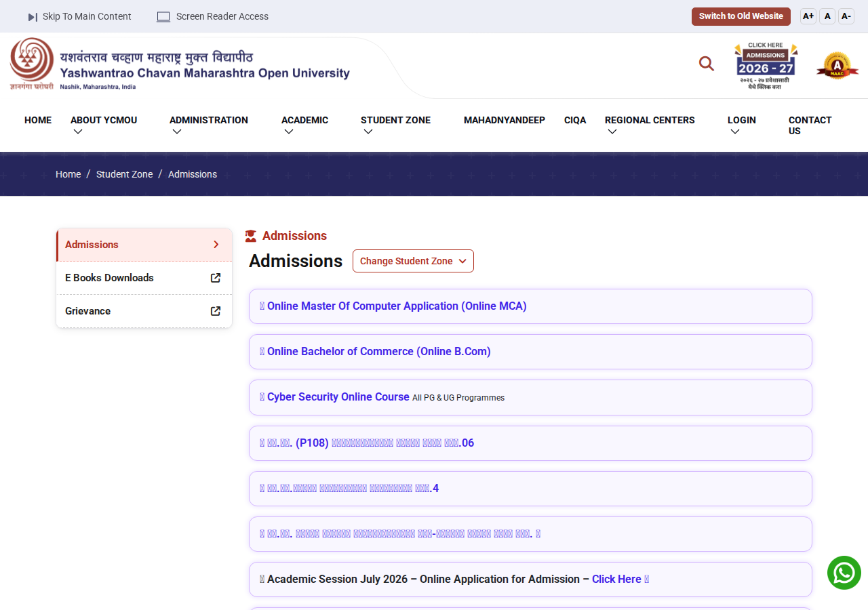Open the Mahadnyandeep menu item
This screenshot has width=868, height=610.
click(x=505, y=120)
